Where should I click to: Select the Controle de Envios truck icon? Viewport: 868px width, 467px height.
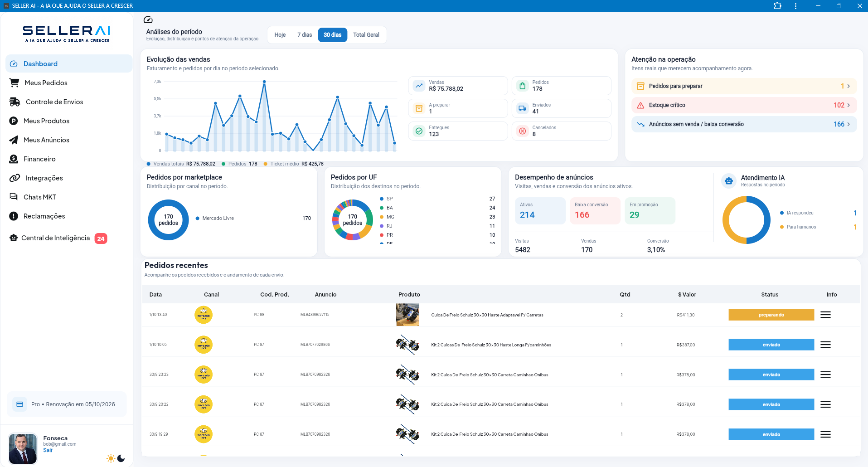15,102
